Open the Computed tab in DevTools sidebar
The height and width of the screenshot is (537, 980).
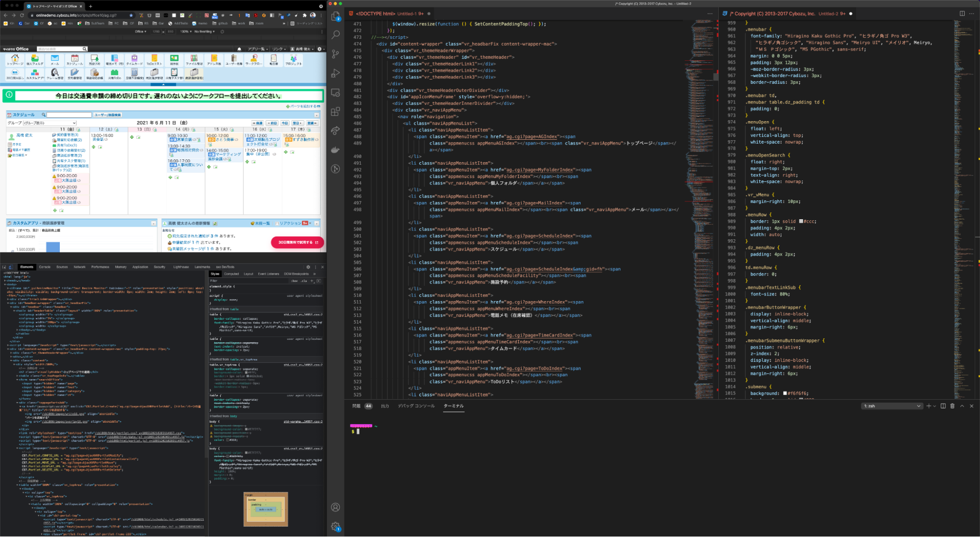231,274
